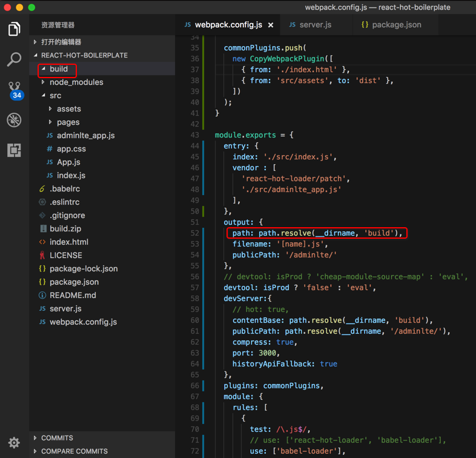The width and height of the screenshot is (476, 458).
Task: Click line number 52 in the gutter
Action: click(194, 233)
